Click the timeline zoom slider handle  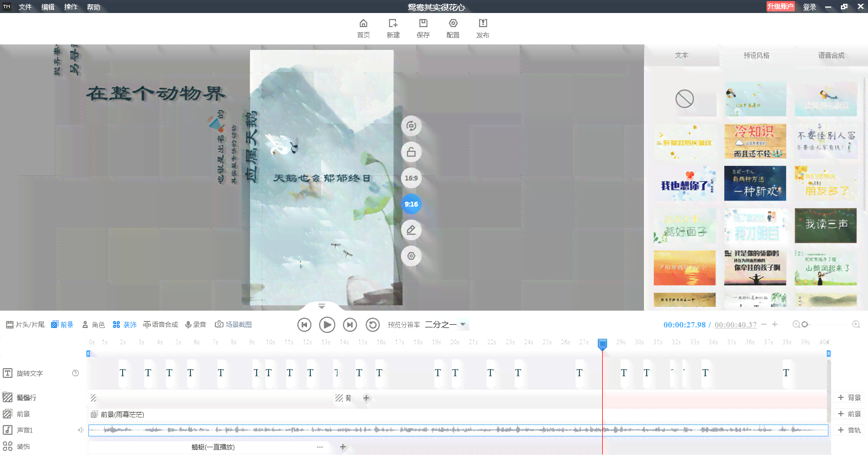tap(805, 324)
